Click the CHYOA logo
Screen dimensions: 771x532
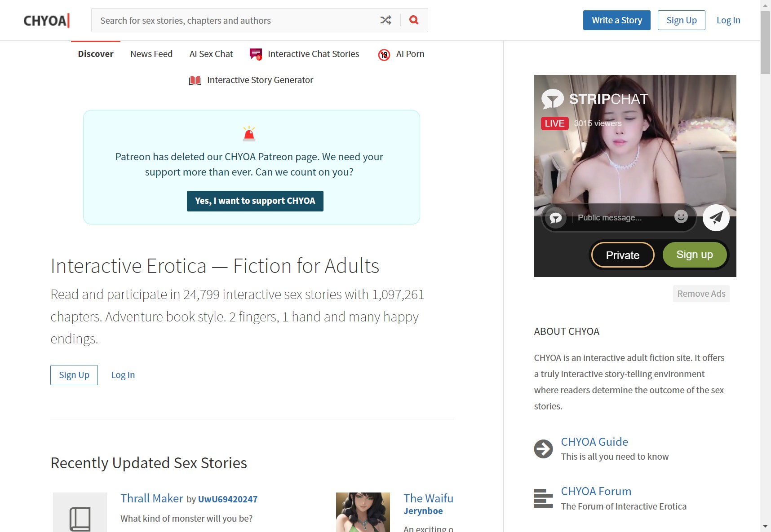(x=46, y=21)
